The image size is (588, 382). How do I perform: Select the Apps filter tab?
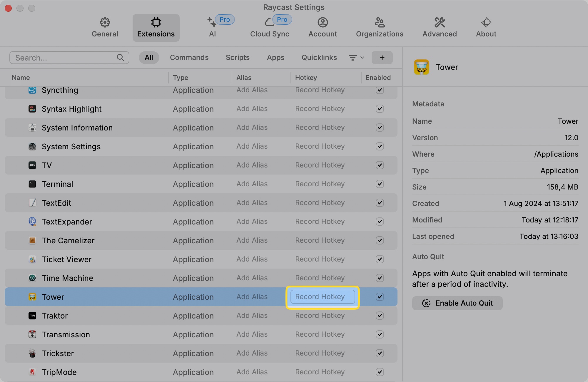tap(275, 58)
